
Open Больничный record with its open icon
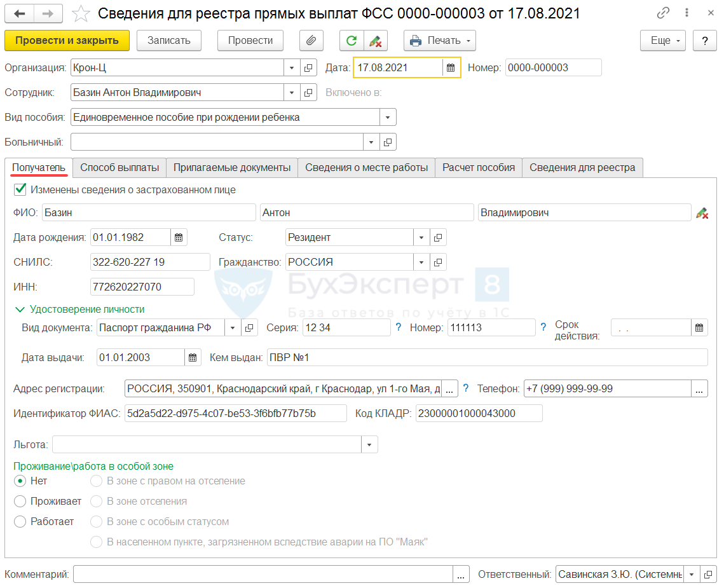click(388, 142)
